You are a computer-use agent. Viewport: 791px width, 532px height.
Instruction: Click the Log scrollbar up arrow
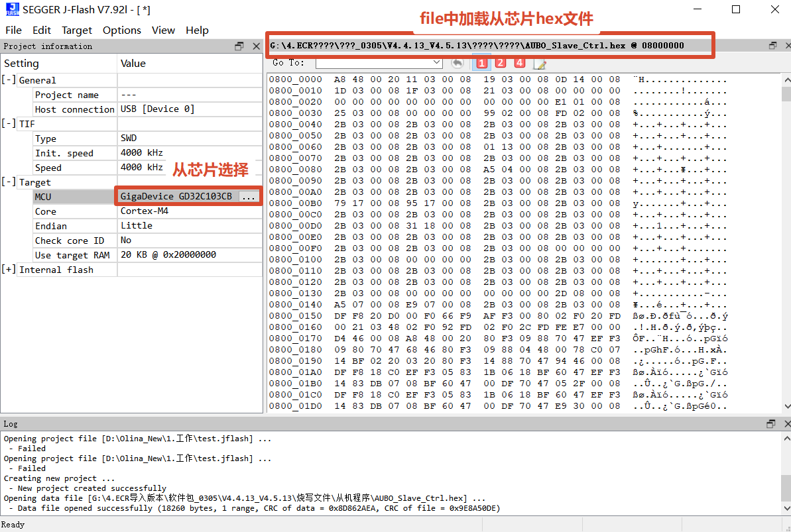coord(786,438)
